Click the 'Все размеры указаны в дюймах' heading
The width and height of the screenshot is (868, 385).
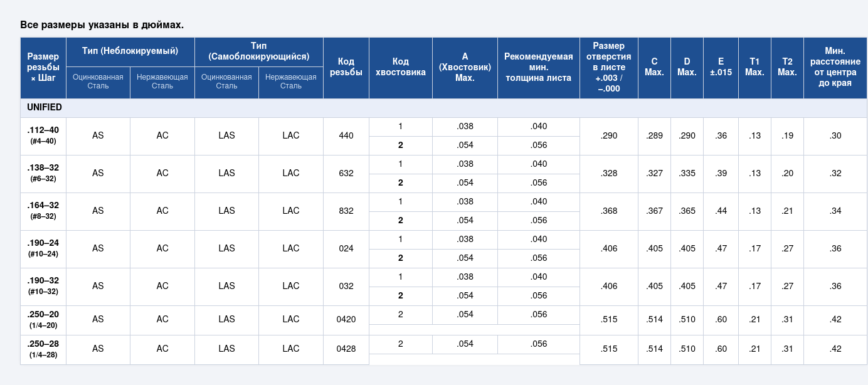pyautogui.click(x=102, y=25)
